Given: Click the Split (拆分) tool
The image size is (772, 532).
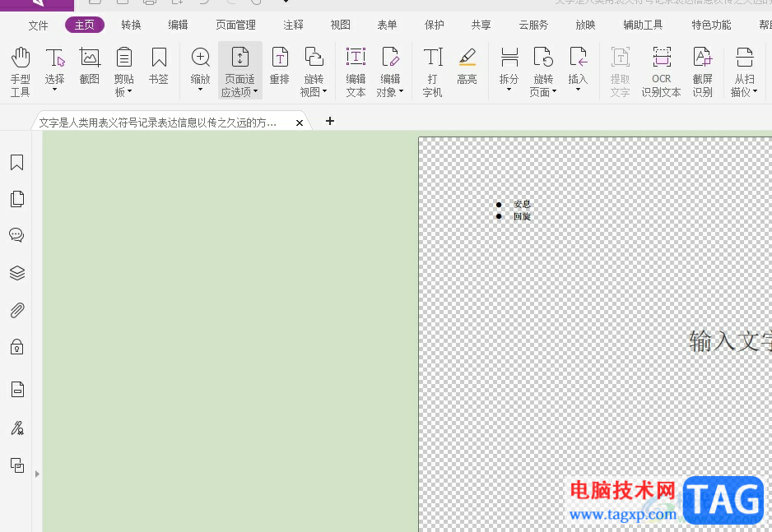Looking at the screenshot, I should pos(509,66).
